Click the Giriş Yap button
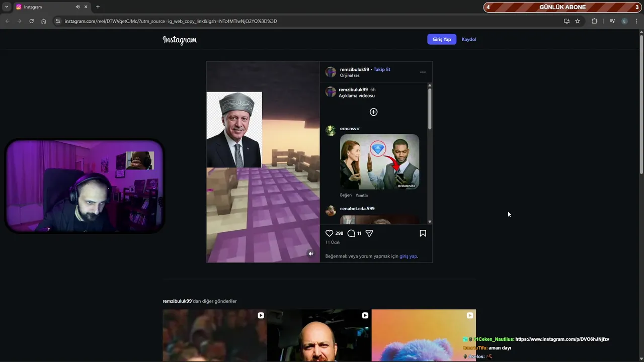The width and height of the screenshot is (644, 362). point(442,39)
